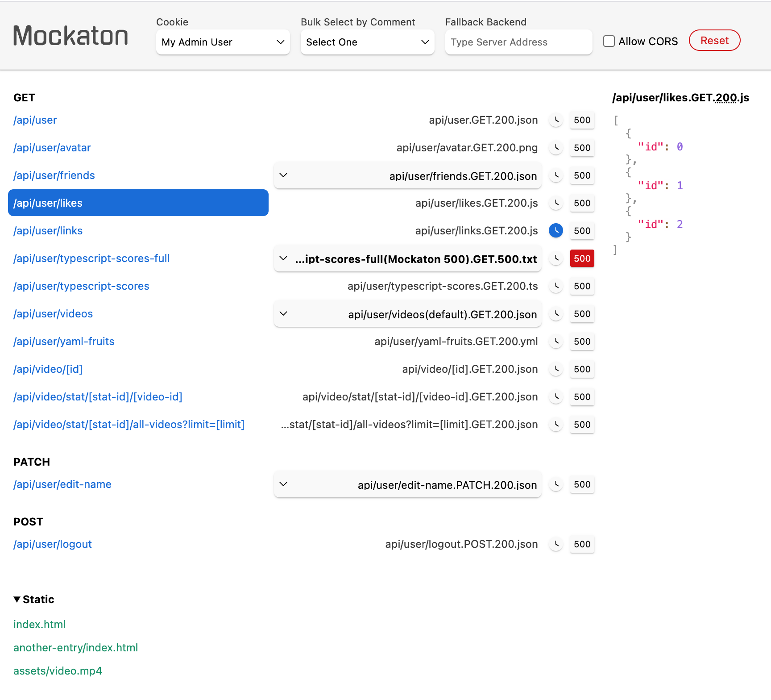Toggle delay clock for api/user.GET.200.json
The image size is (771, 700).
556,120
